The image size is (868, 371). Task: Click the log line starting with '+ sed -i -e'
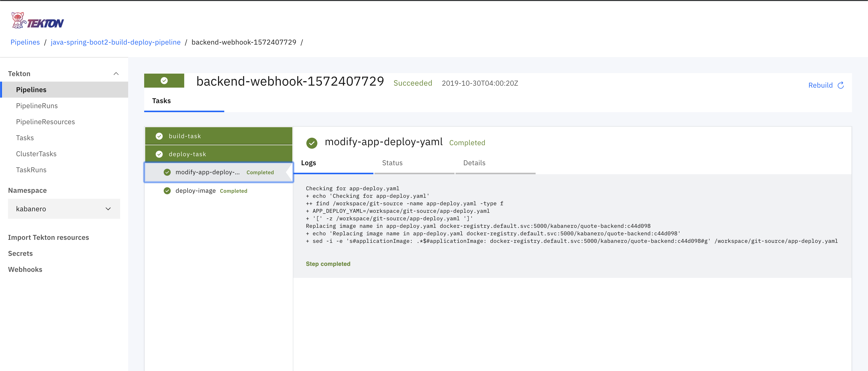[571, 241]
